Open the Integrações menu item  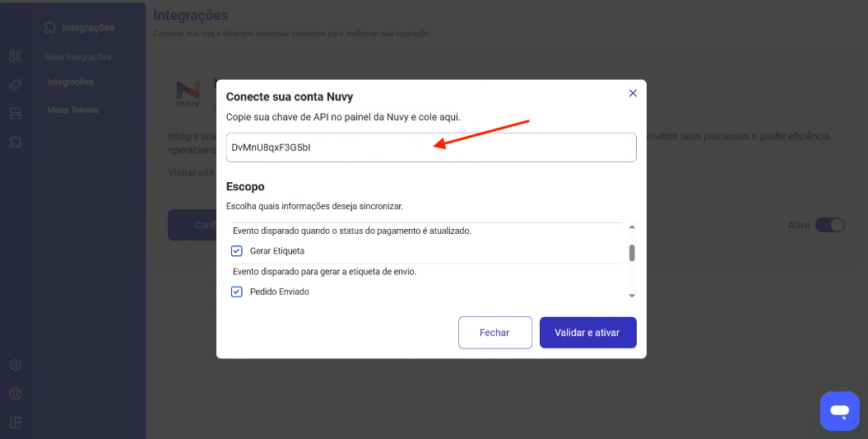[x=70, y=82]
